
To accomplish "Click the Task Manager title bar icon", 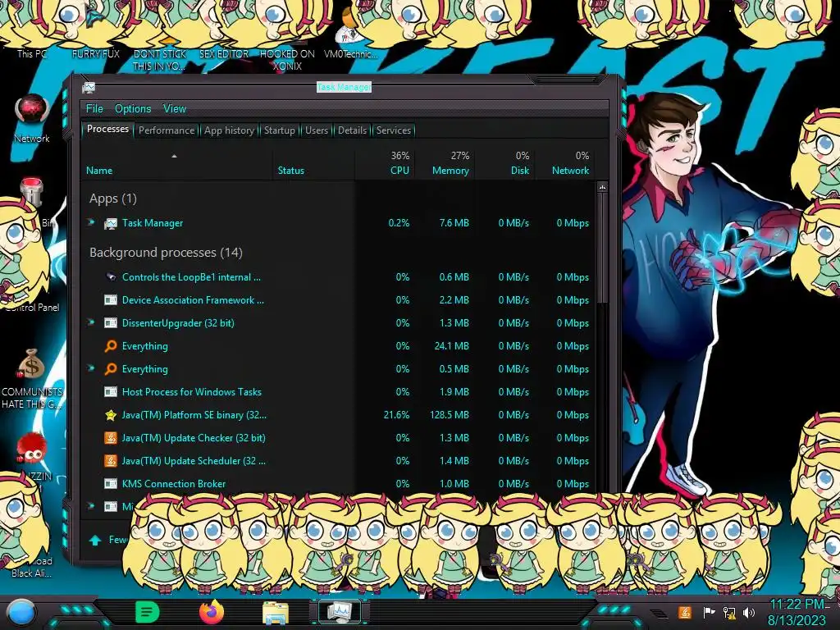I will [89, 87].
